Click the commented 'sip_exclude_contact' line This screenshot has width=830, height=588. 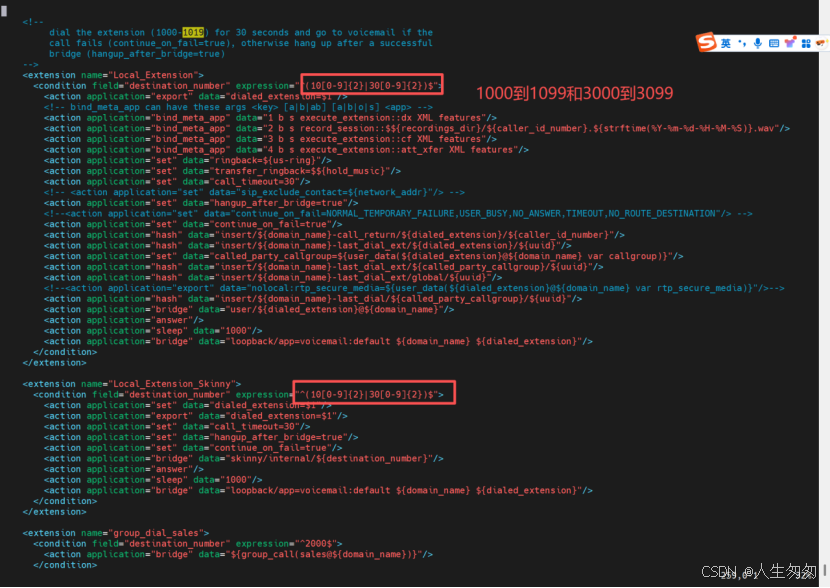pos(254,192)
